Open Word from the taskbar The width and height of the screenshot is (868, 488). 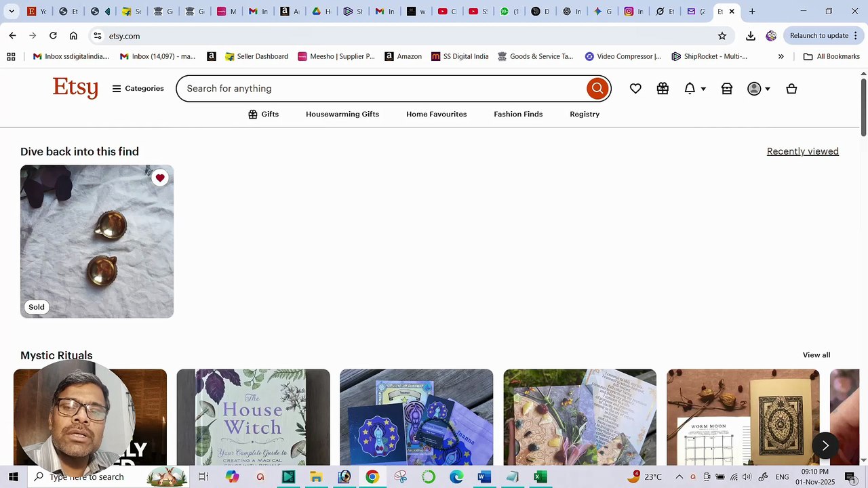coord(484,477)
